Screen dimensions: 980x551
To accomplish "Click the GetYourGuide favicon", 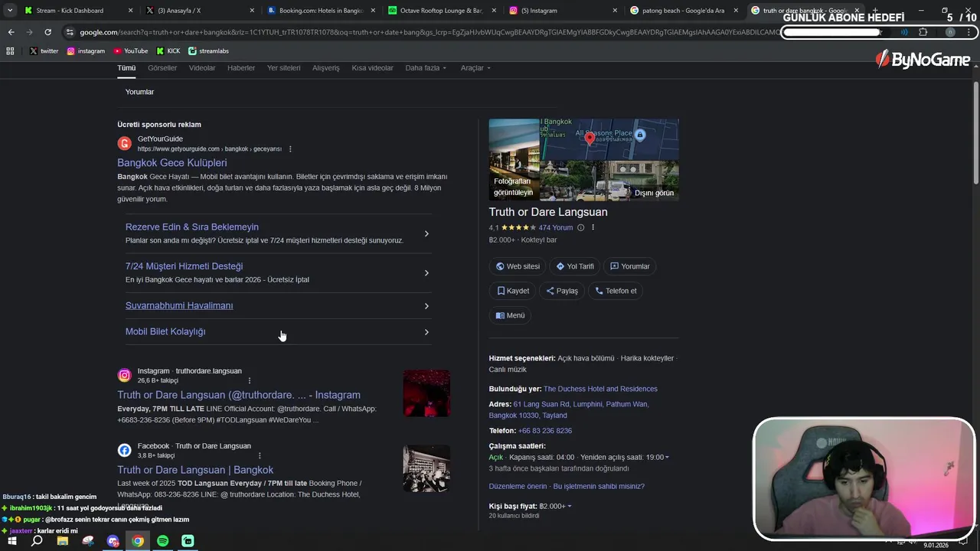I will 124,143.
